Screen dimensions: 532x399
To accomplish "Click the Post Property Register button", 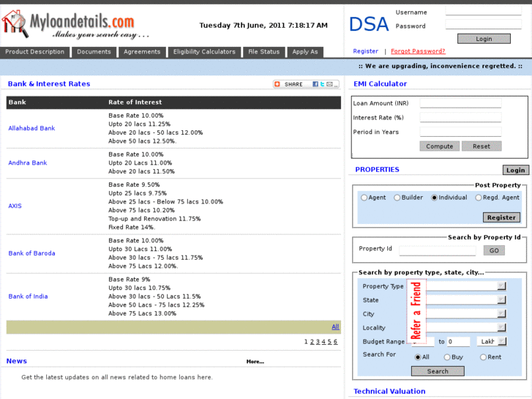I will point(501,217).
